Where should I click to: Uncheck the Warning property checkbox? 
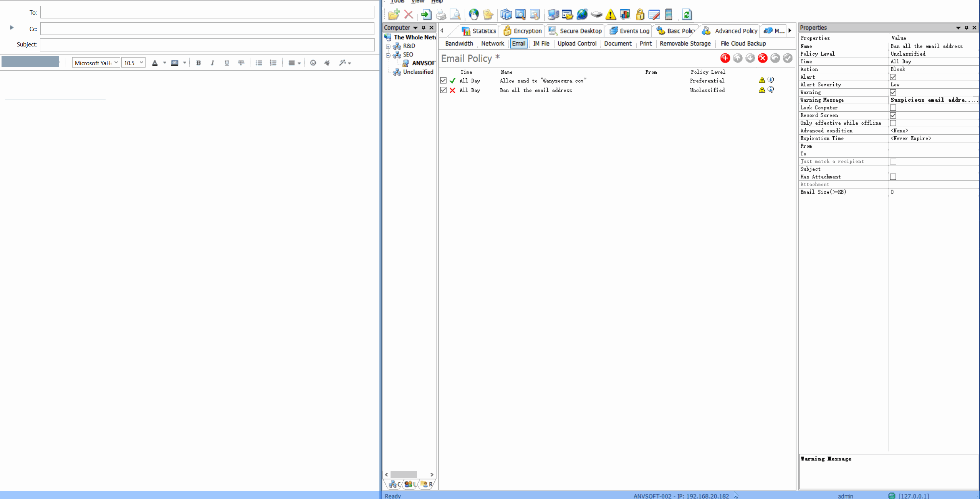[x=893, y=92]
